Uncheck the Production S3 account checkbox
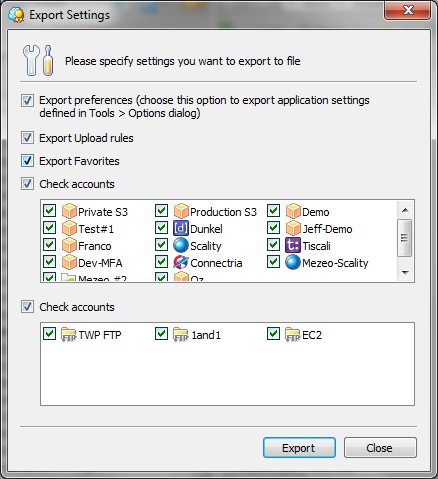438x479 pixels. [162, 211]
